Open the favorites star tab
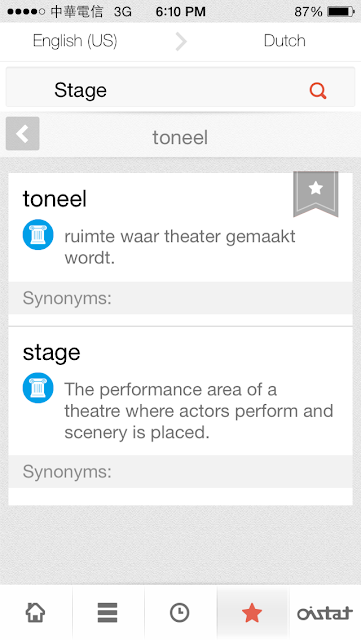This screenshot has height=640, width=361. click(252, 613)
